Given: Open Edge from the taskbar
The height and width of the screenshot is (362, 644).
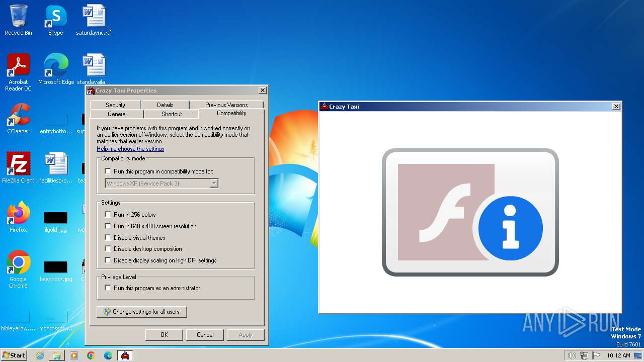Looking at the screenshot, I should tap(108, 355).
